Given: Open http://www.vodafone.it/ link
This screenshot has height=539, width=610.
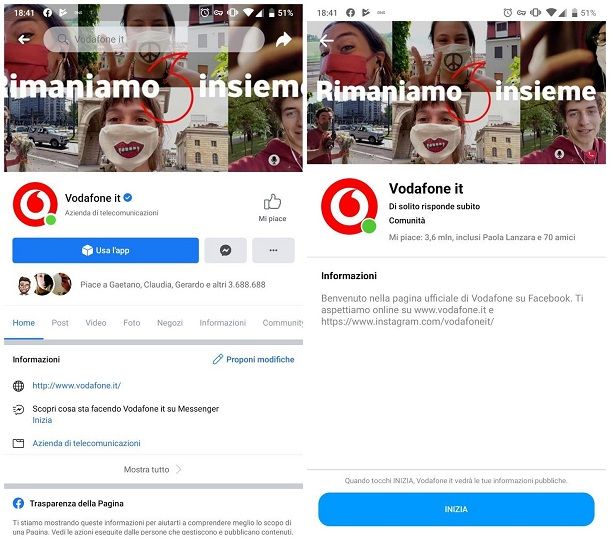Looking at the screenshot, I should 77,385.
